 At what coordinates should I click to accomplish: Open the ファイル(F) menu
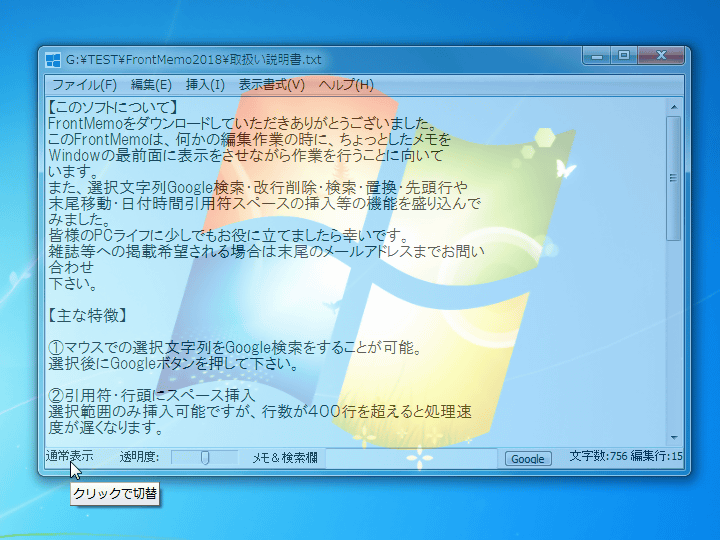click(x=84, y=85)
